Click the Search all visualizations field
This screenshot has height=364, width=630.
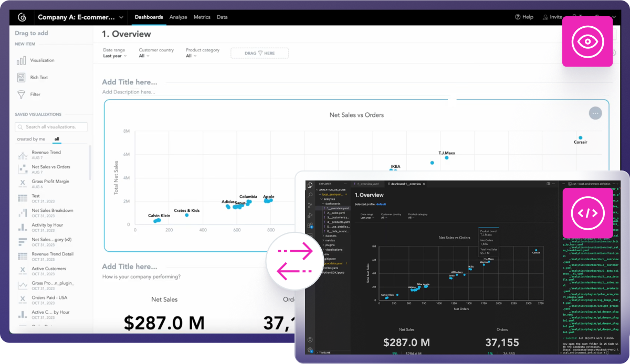point(51,126)
